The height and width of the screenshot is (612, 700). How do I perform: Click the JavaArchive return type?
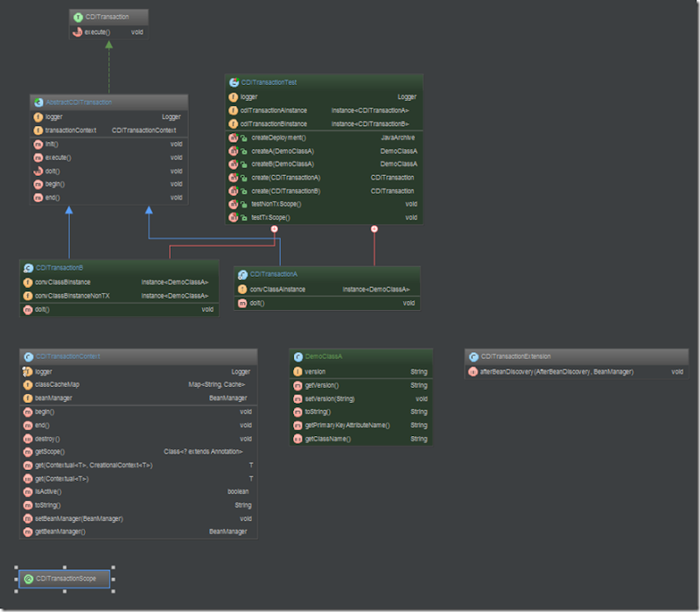pyautogui.click(x=398, y=137)
